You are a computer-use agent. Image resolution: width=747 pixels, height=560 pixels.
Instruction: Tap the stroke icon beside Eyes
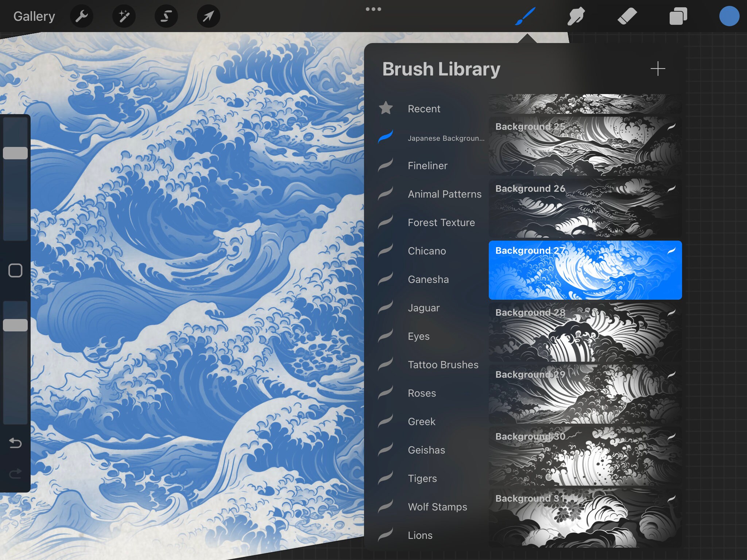(386, 335)
